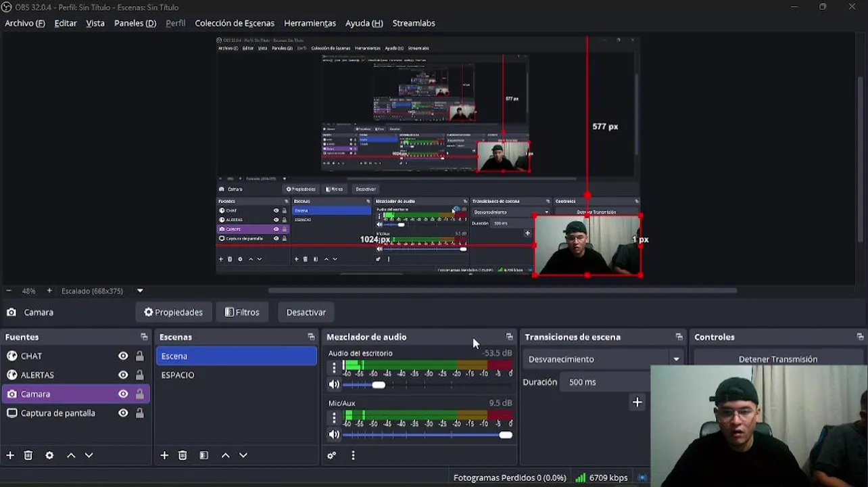The width and height of the screenshot is (868, 487).
Task: Open Mic/Aux options dots
Action: click(x=333, y=418)
